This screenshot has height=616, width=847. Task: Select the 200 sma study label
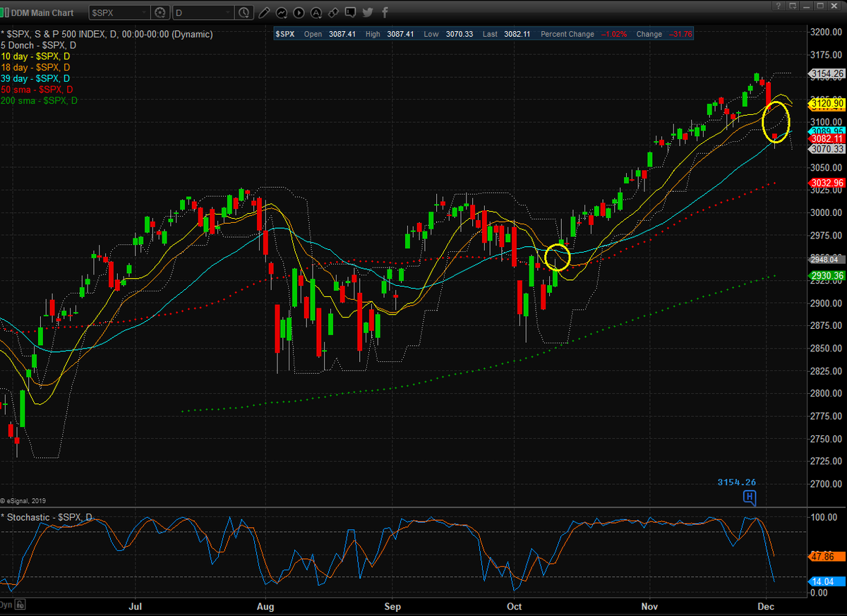pyautogui.click(x=39, y=101)
